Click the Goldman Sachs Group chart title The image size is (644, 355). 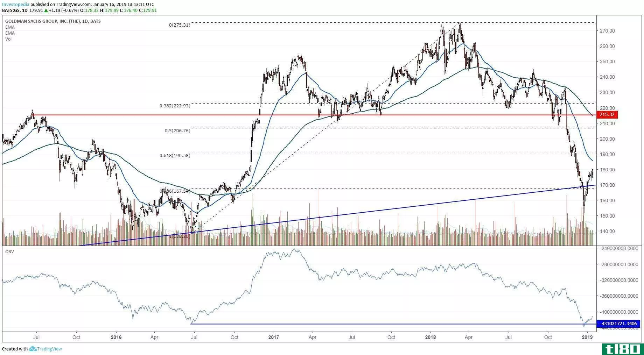53,21
